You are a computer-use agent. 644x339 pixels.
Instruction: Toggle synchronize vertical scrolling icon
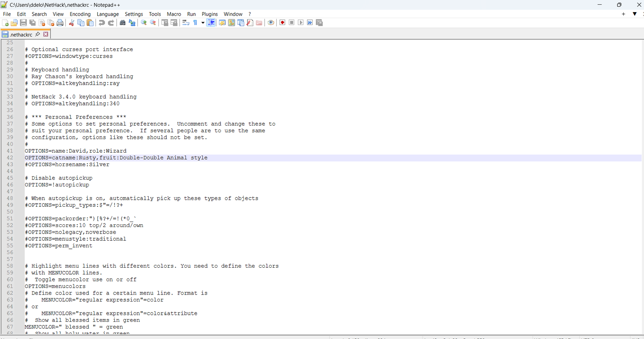pyautogui.click(x=165, y=23)
